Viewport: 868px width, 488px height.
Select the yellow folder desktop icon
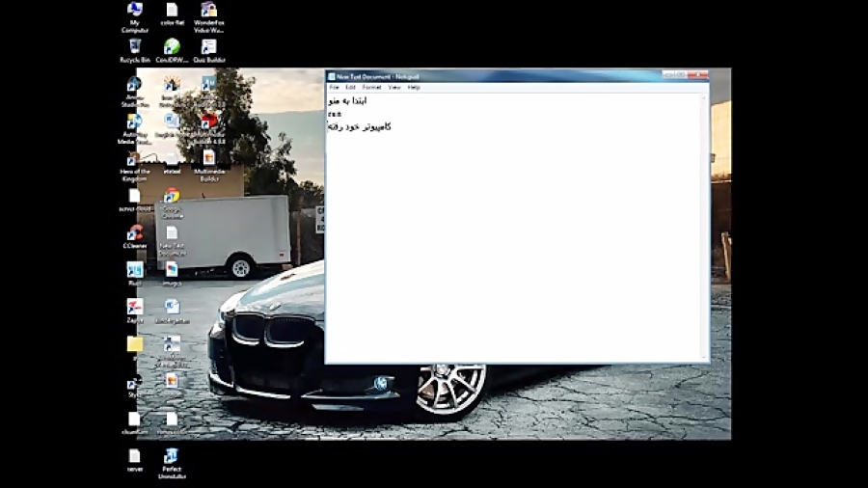[134, 345]
